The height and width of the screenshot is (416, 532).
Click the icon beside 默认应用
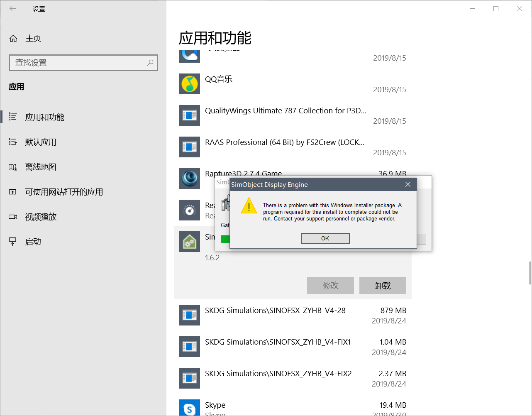click(x=13, y=142)
